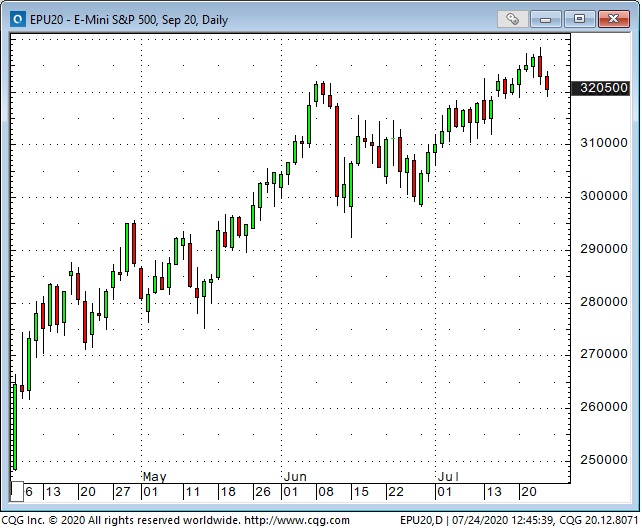
Task: Click the EPU20 E-Mini S&P 500 title
Action: (x=129, y=20)
